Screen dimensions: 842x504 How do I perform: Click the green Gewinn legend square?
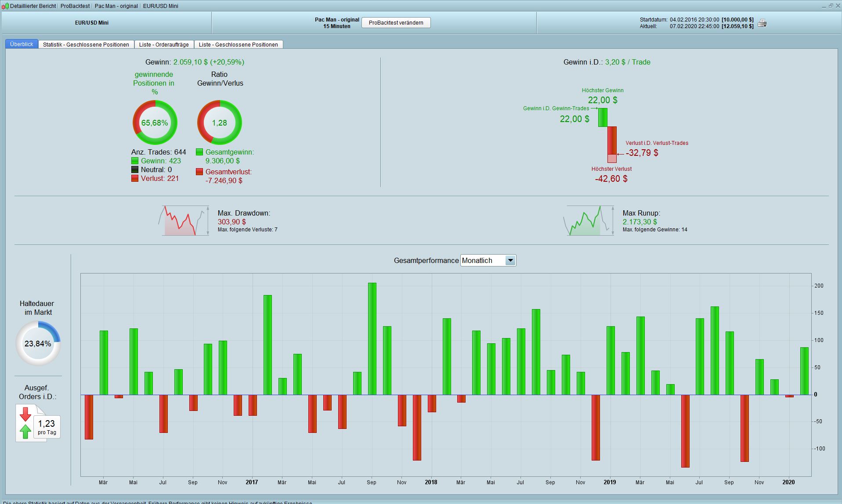point(135,161)
